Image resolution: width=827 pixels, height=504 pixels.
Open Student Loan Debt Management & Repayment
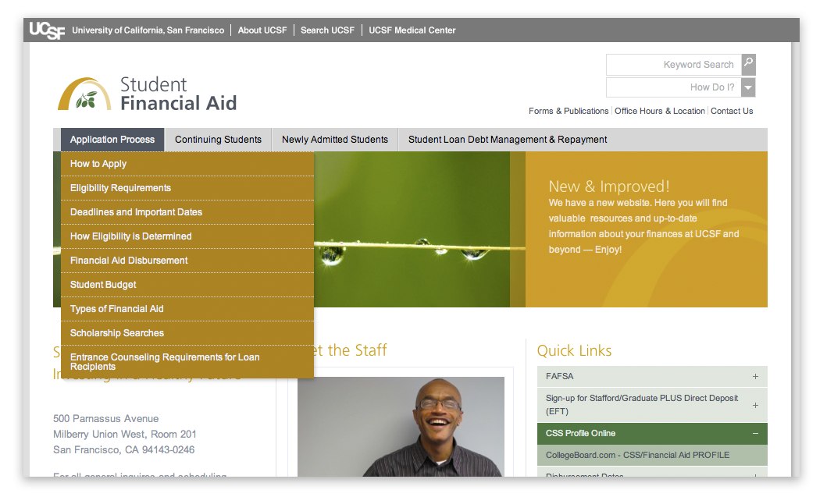pyautogui.click(x=508, y=140)
